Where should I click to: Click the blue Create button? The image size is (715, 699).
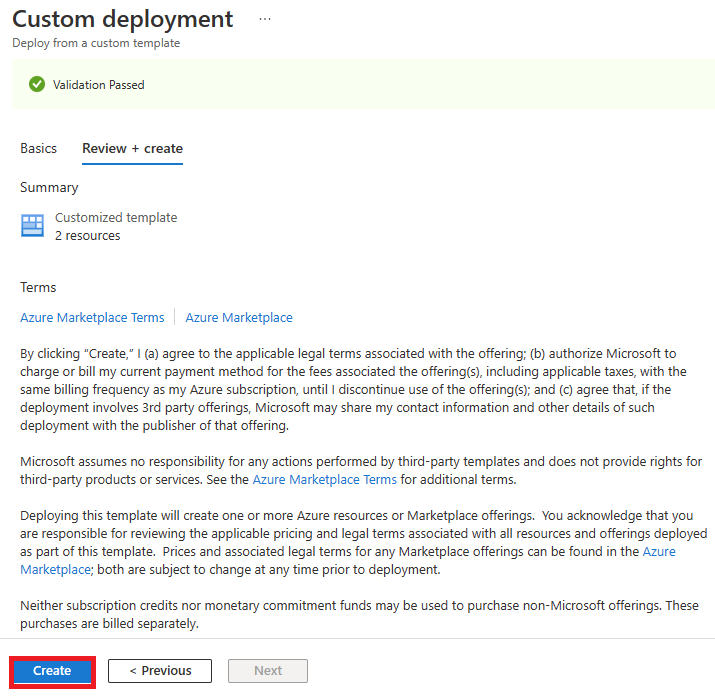[52, 671]
